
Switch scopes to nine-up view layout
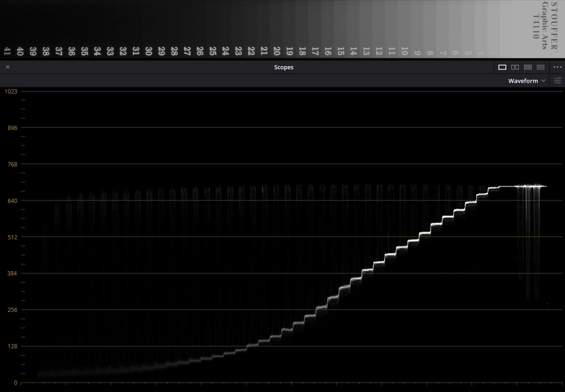tap(540, 67)
